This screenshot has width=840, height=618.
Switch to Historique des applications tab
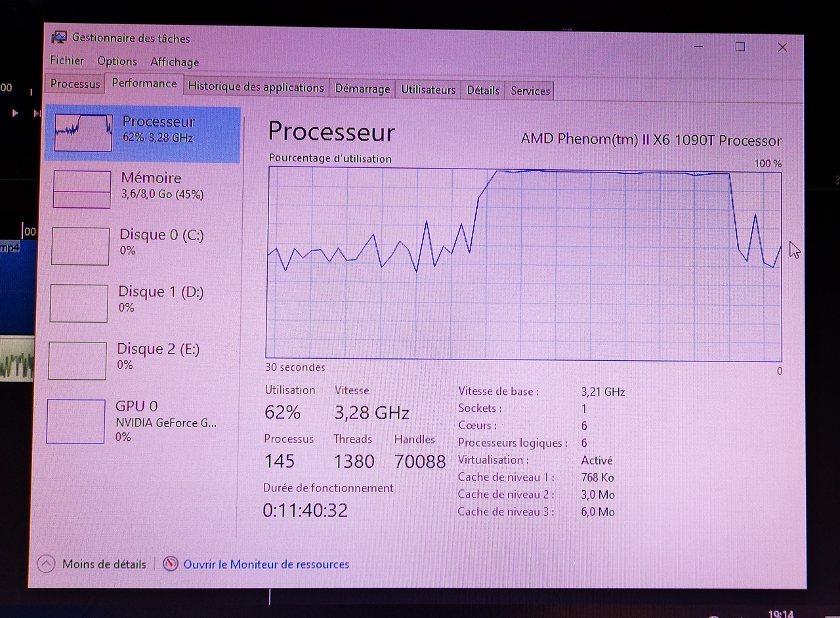click(x=256, y=87)
